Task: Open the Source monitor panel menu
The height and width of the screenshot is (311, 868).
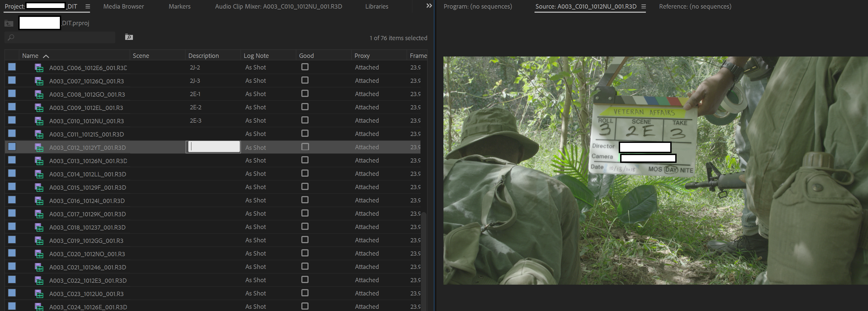Action: (643, 6)
